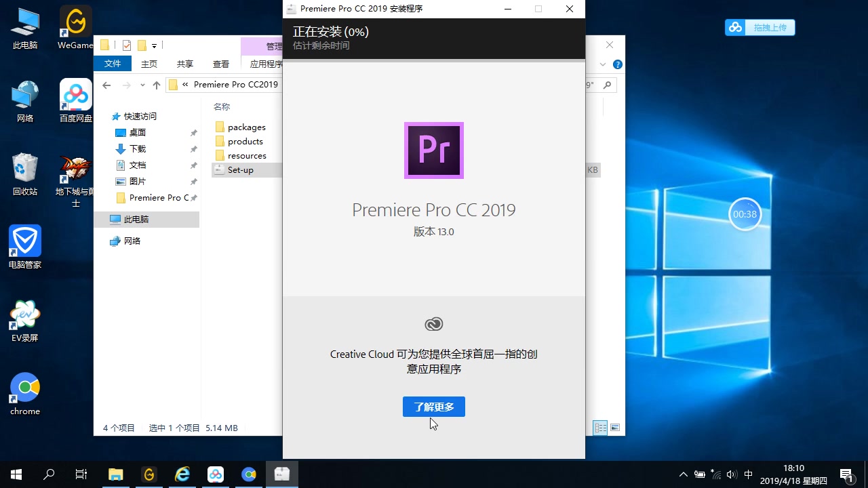Screen dimensions: 868x488
Task: Click the Premiere Pro Pr logo
Action: (x=434, y=150)
